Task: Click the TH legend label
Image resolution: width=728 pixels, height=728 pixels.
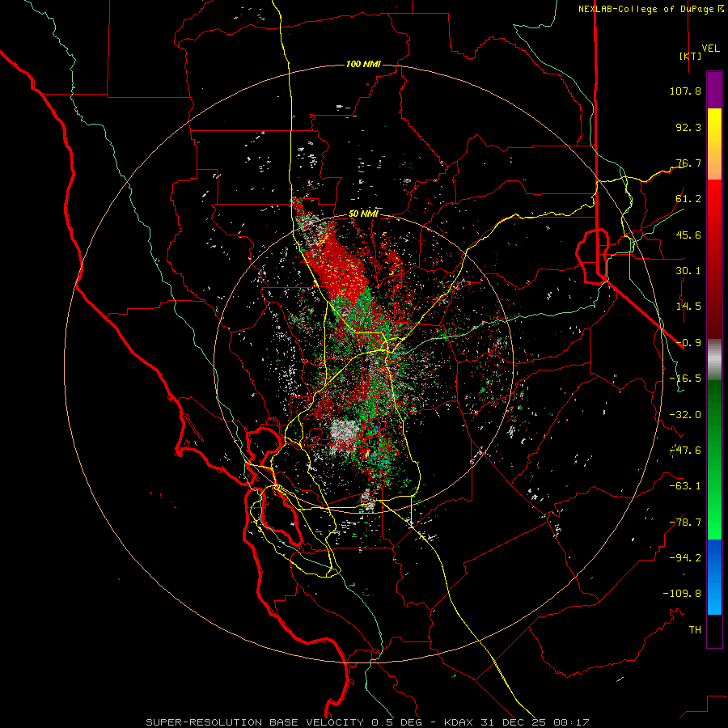Action: [695, 630]
